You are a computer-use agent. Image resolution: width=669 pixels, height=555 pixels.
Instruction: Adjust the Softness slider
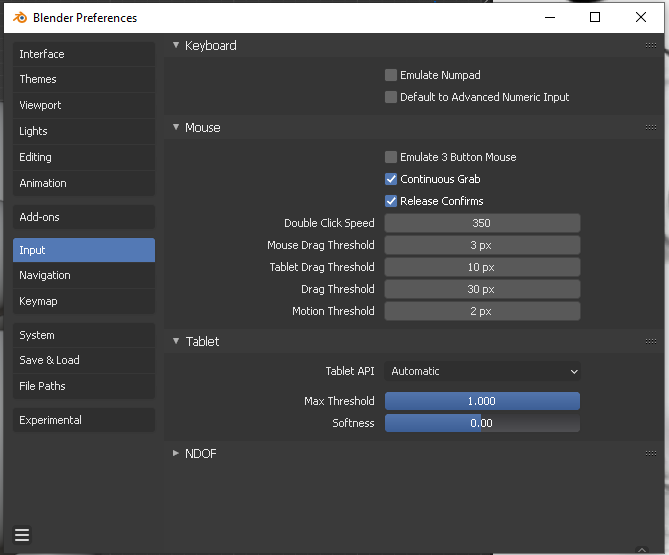[x=482, y=423]
